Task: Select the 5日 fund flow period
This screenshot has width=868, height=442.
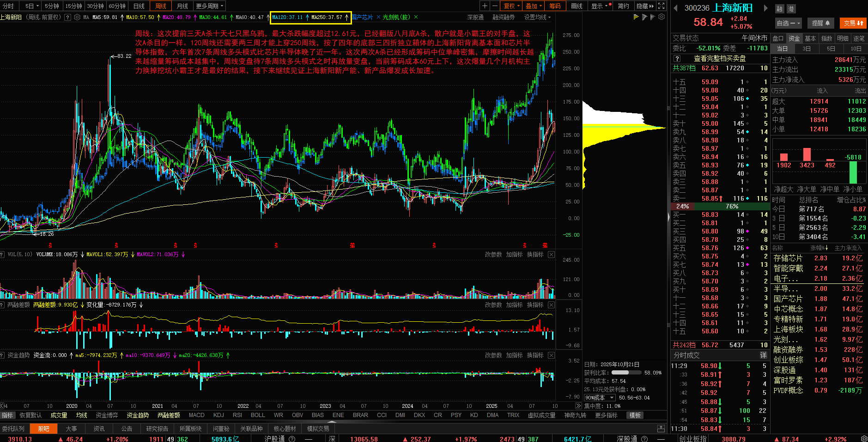Action: click(831, 49)
